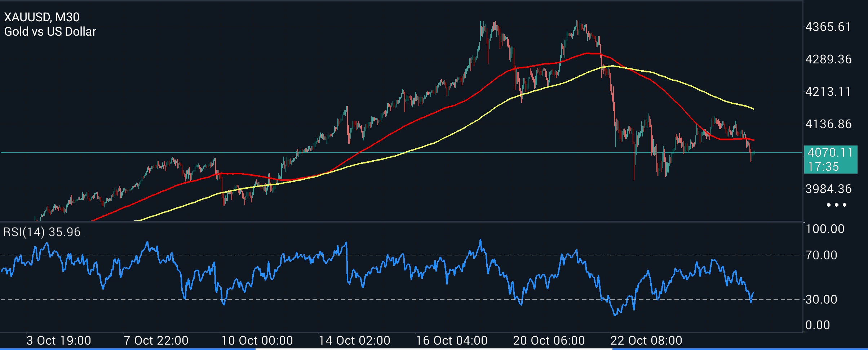Click the current price tag 4070.11
Screen dimensions: 868x350
point(830,153)
